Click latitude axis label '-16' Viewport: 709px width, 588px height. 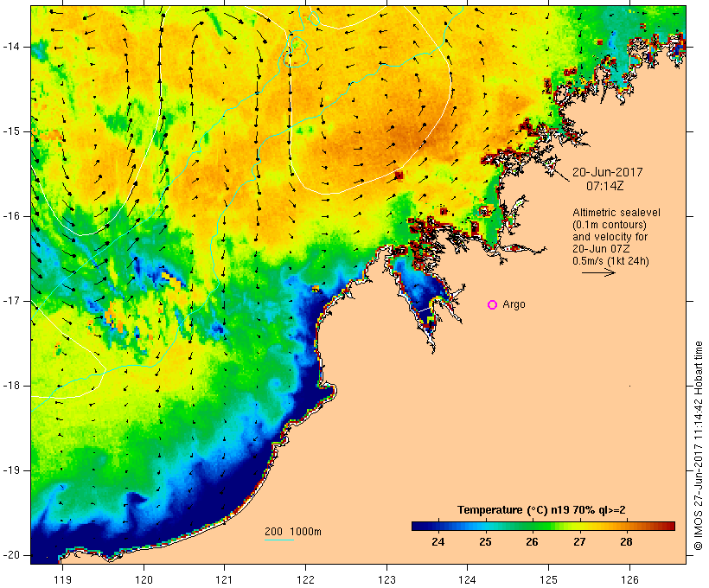(10, 216)
